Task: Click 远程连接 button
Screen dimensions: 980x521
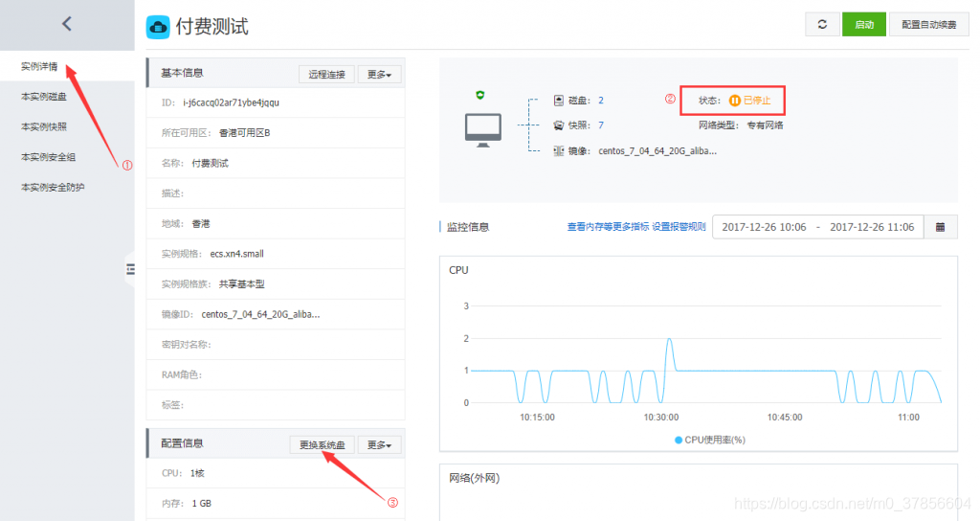Action: pos(327,75)
